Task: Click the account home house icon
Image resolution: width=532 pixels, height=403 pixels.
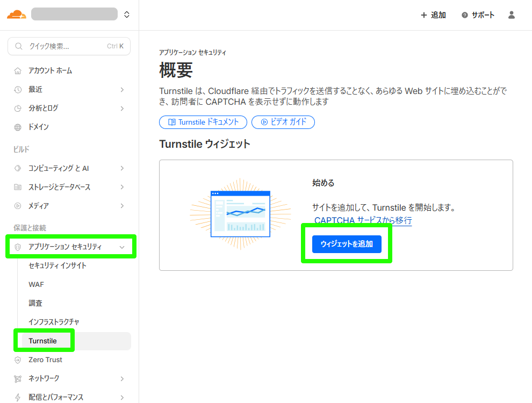Action: [x=18, y=71]
